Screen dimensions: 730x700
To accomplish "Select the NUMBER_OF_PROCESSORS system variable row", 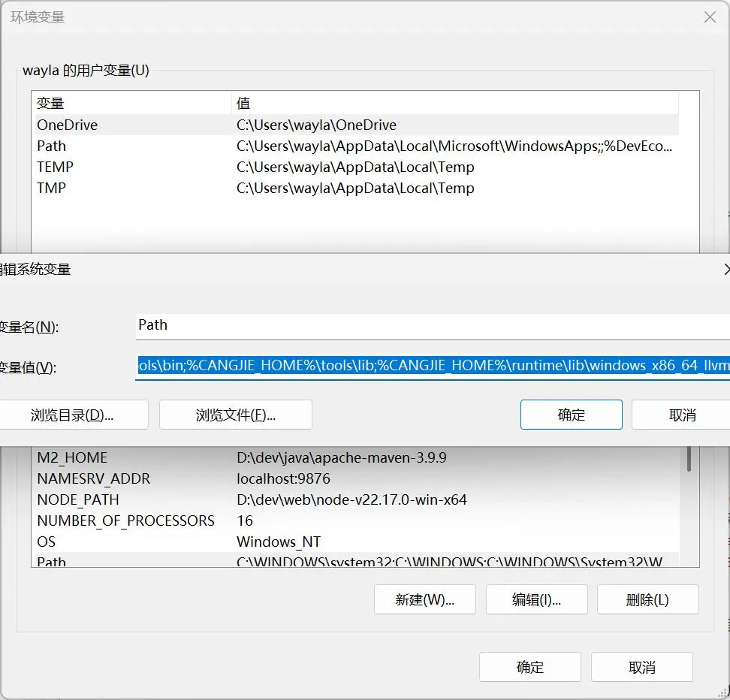I will pos(357,520).
